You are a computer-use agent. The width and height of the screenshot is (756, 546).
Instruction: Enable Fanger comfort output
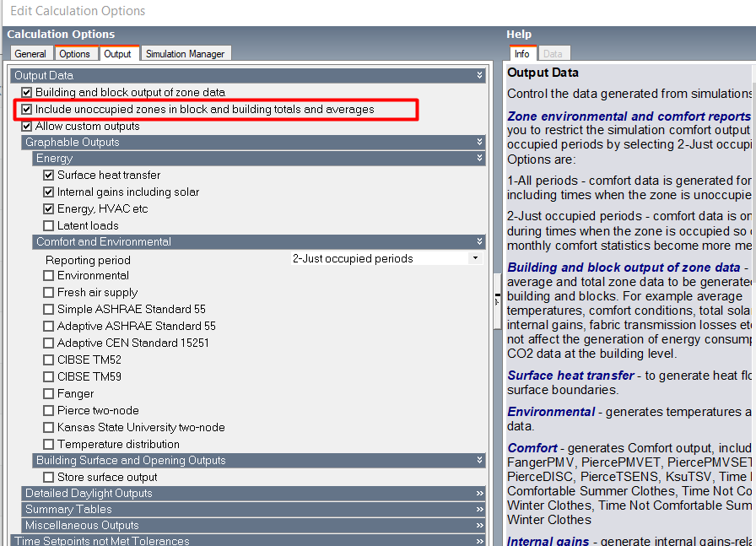[x=48, y=393]
